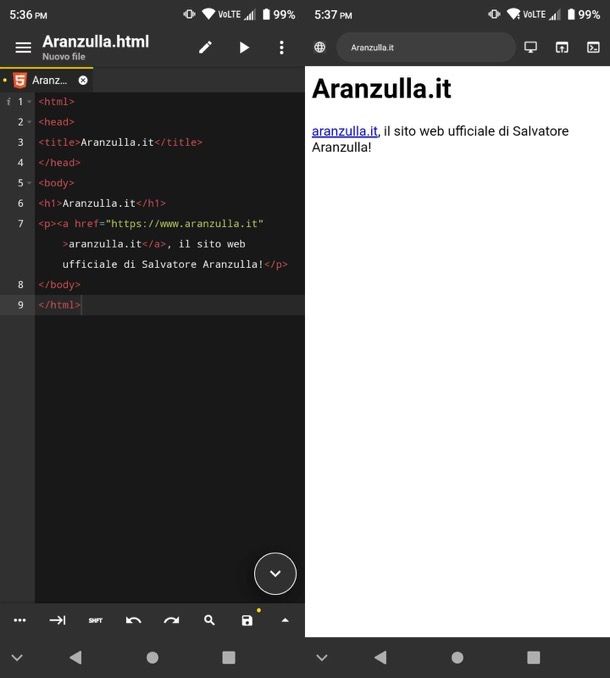Tap the Android back button in the preview
This screenshot has width=610, height=678.
(x=380, y=658)
